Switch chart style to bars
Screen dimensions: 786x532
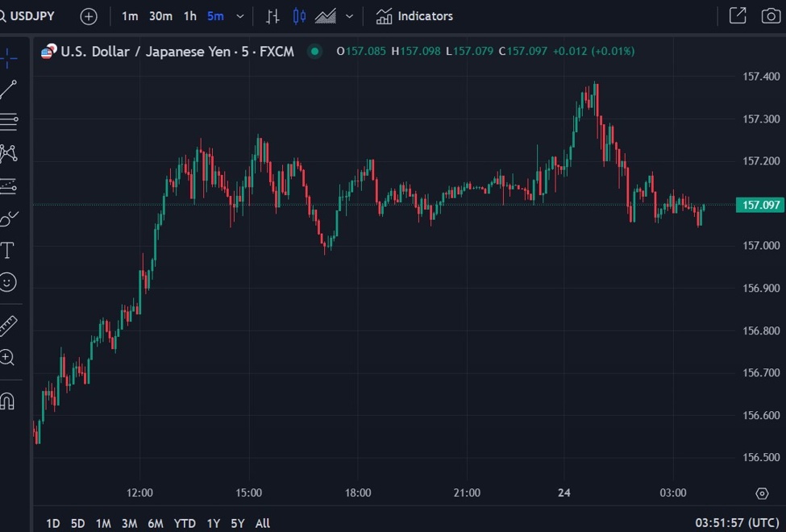(273, 16)
